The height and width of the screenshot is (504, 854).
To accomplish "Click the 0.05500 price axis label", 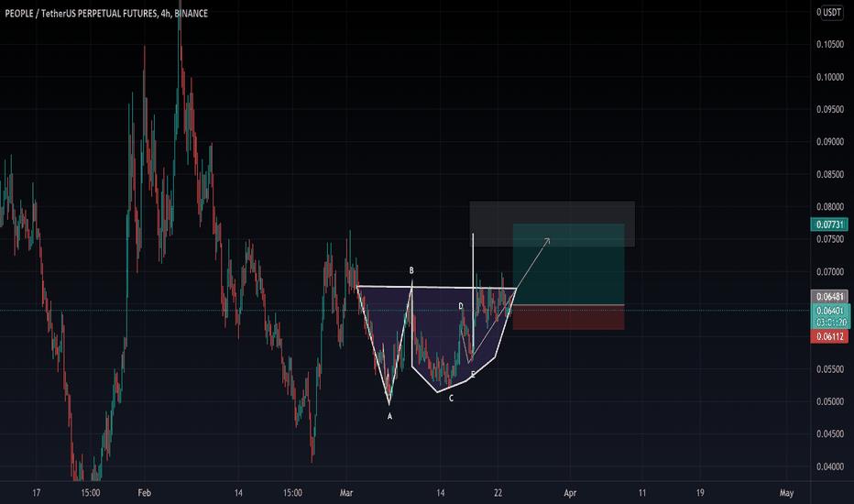I will tap(830, 369).
